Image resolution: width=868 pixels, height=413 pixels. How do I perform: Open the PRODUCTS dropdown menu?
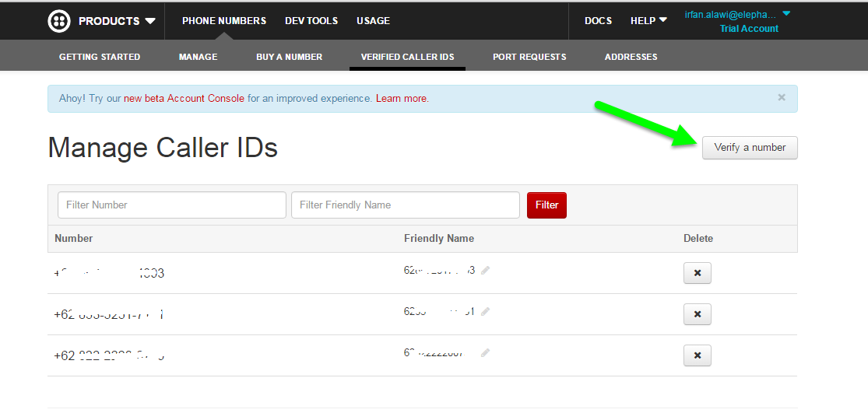[117, 21]
